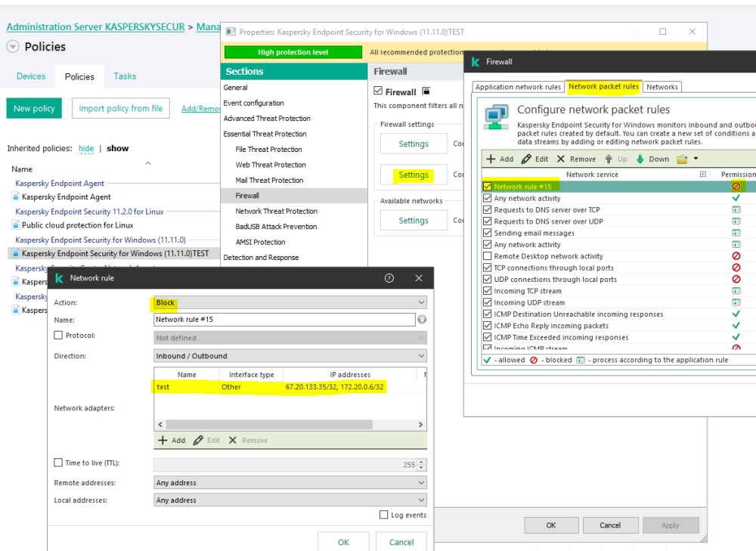Image resolution: width=756 pixels, height=551 pixels.
Task: Click Edit pencil in packet rules toolbar
Action: coord(535,159)
